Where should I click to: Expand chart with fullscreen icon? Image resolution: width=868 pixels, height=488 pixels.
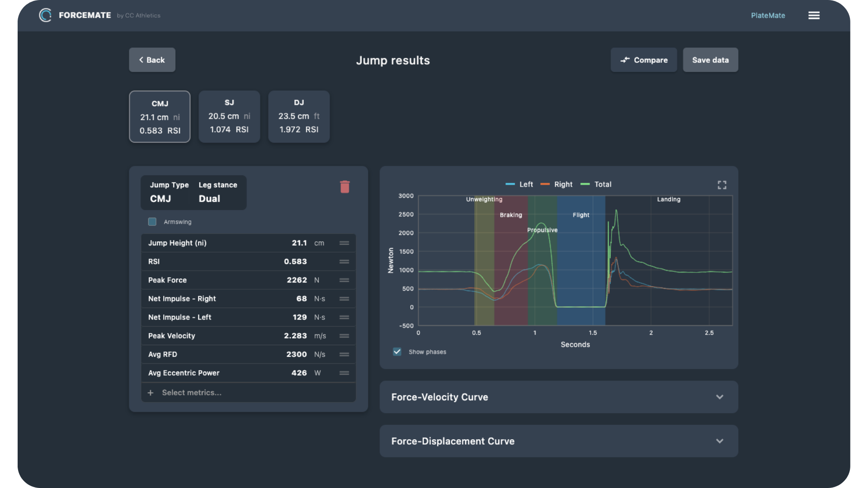point(722,185)
